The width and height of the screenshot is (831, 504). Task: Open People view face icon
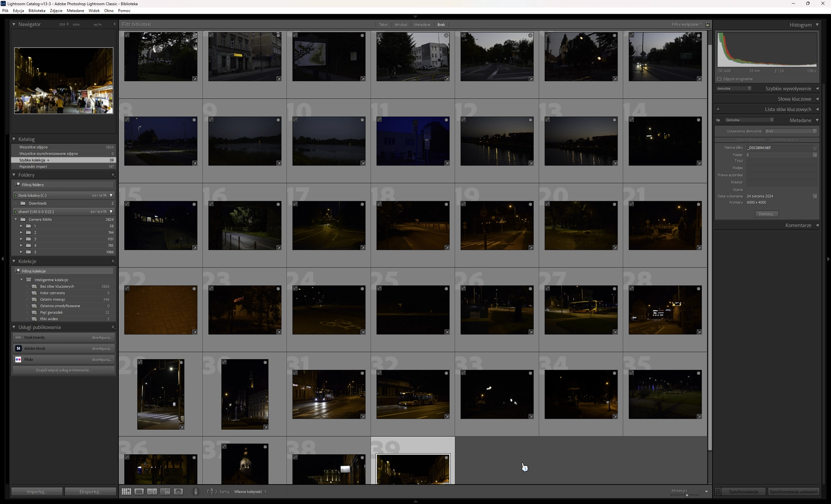(x=178, y=491)
